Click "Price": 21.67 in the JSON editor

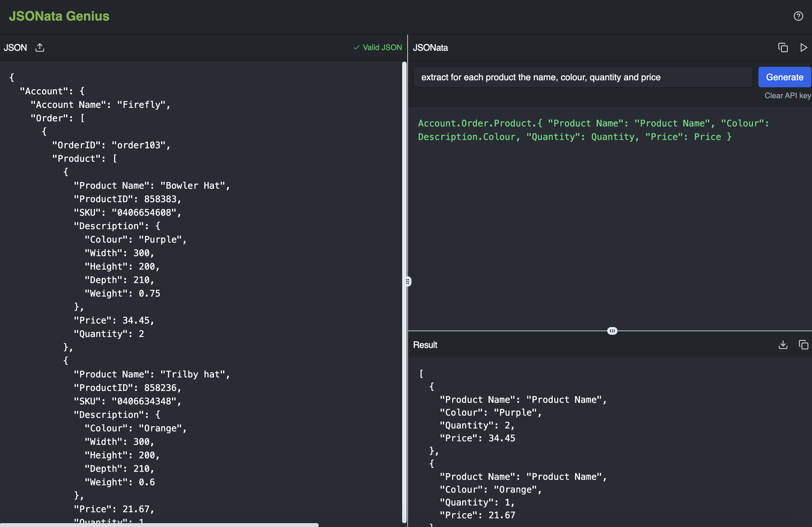pos(114,509)
